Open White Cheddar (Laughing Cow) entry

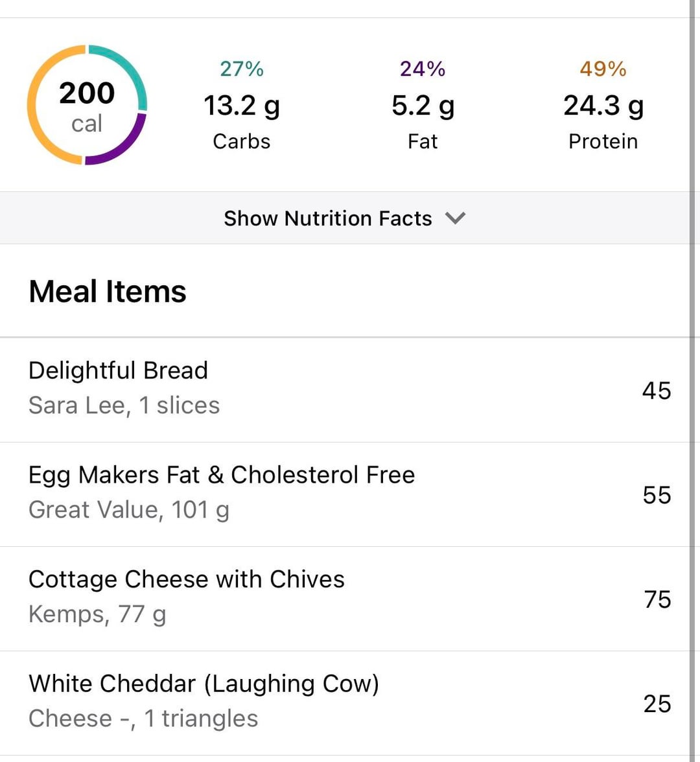coord(204,684)
